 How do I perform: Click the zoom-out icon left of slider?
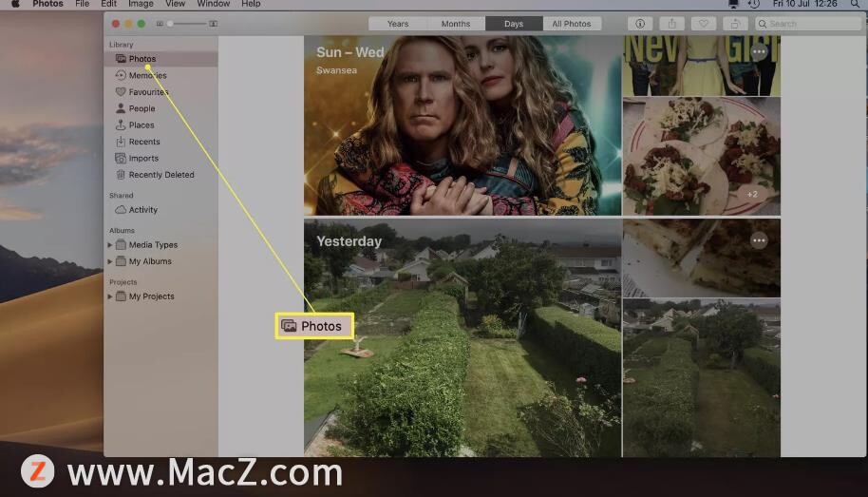tap(160, 24)
